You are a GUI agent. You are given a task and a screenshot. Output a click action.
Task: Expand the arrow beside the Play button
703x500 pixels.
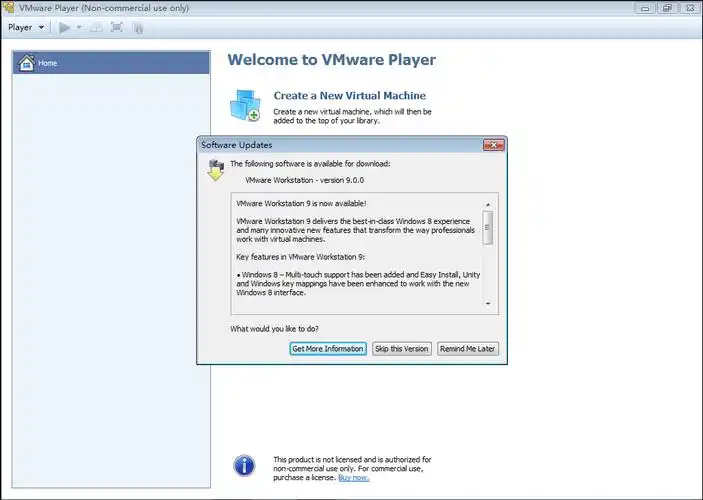[79, 27]
